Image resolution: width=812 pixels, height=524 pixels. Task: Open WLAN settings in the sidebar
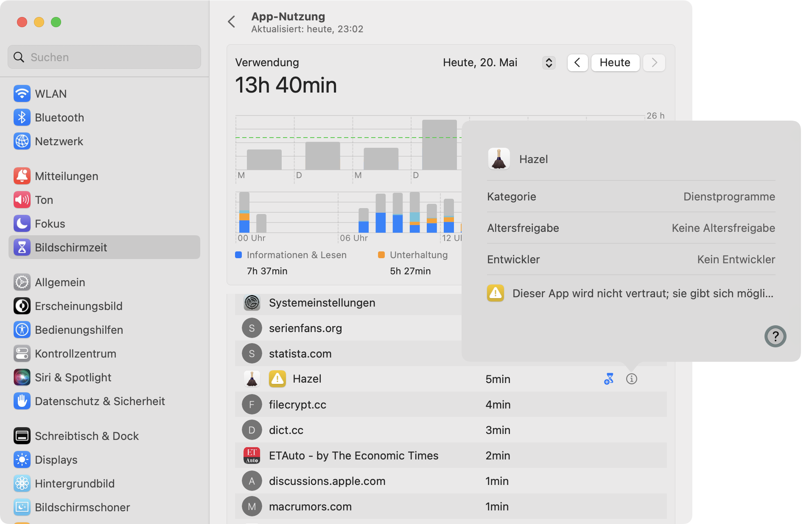pyautogui.click(x=50, y=94)
